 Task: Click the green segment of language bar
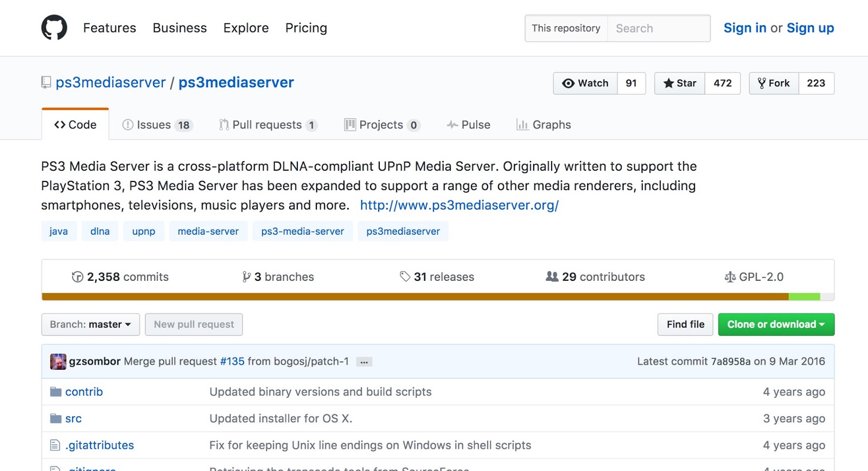click(x=805, y=297)
